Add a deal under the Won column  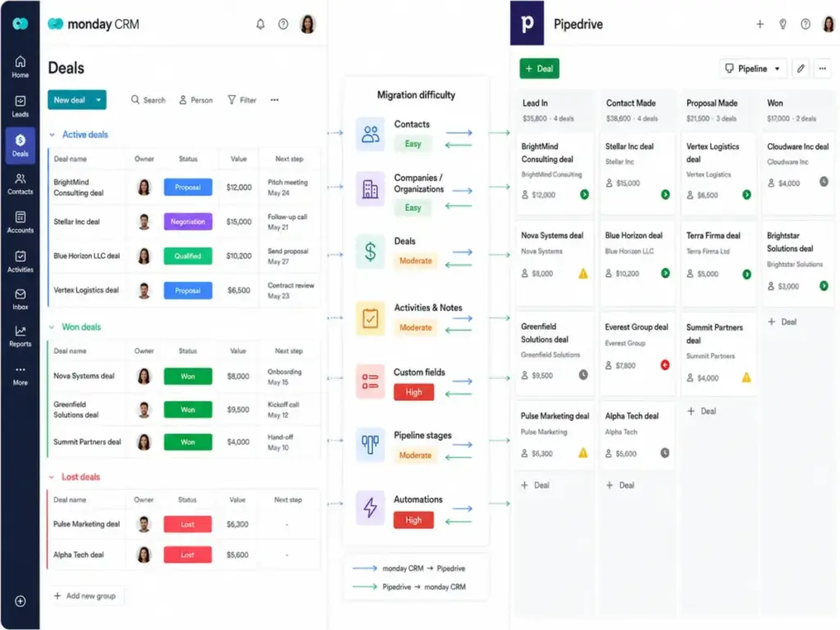782,322
